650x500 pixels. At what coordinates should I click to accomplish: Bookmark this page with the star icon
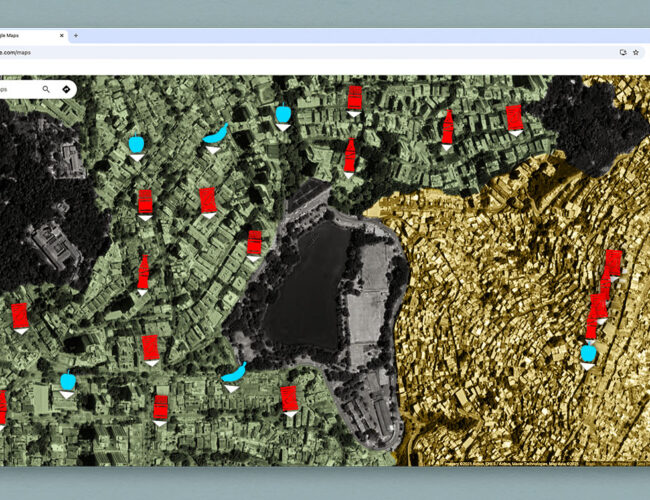[x=635, y=52]
